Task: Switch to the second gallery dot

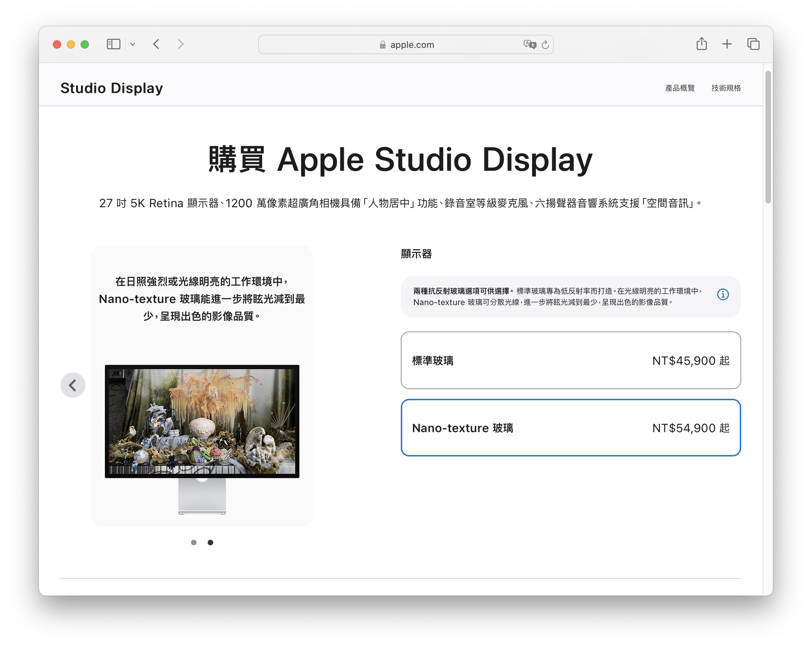Action: click(x=210, y=543)
